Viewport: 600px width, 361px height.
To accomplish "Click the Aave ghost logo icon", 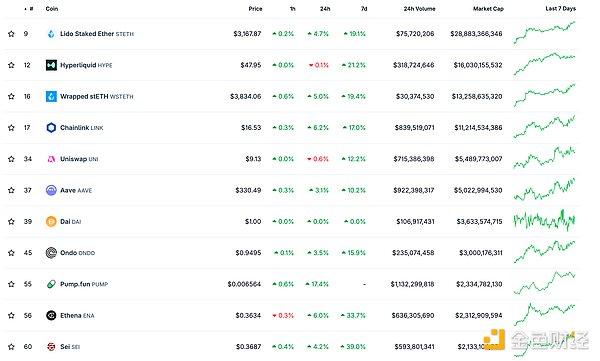I will (x=51, y=190).
